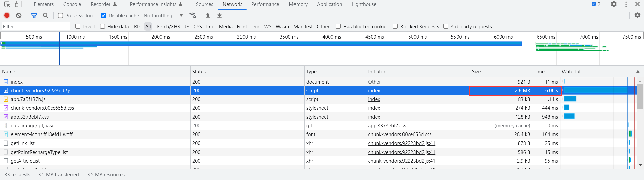Sort by the Time column header

(x=546, y=71)
